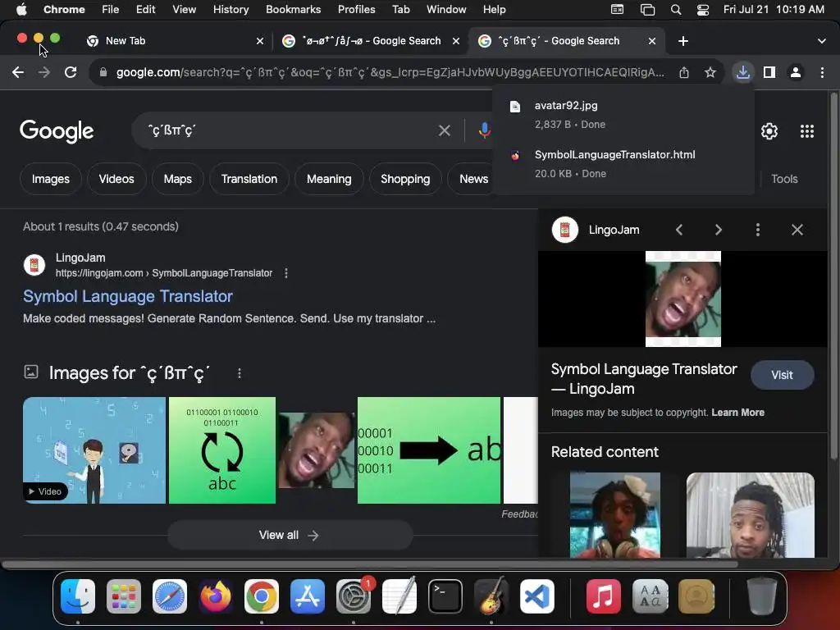The width and height of the screenshot is (840, 630).
Task: Open more options next to LingoJam result
Action: click(286, 273)
